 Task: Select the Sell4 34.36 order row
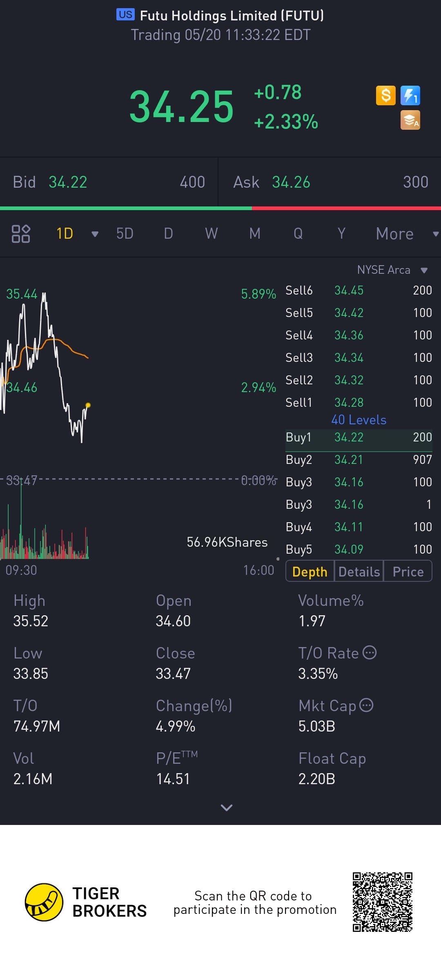point(359,335)
